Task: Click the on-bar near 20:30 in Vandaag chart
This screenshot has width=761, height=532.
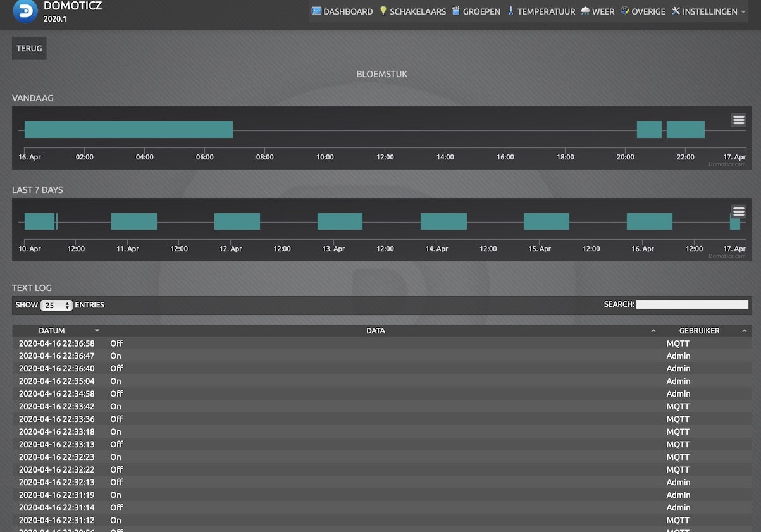Action: (x=649, y=130)
